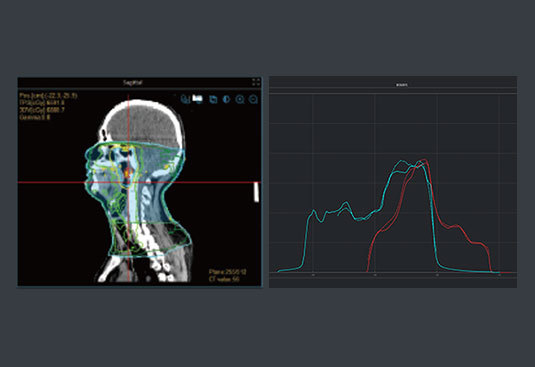The image size is (535, 367).
Task: Click the highlighted white toolbar icon
Action: (197, 99)
